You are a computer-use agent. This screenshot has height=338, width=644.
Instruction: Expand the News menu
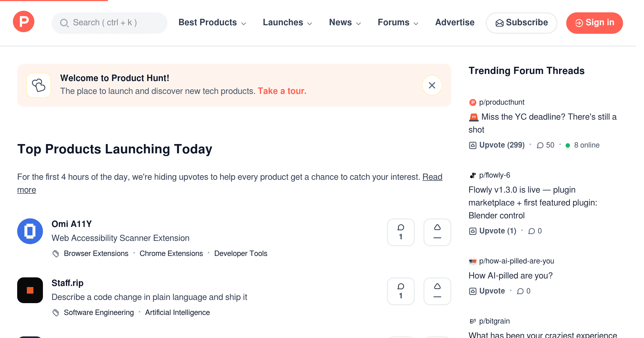pos(345,23)
